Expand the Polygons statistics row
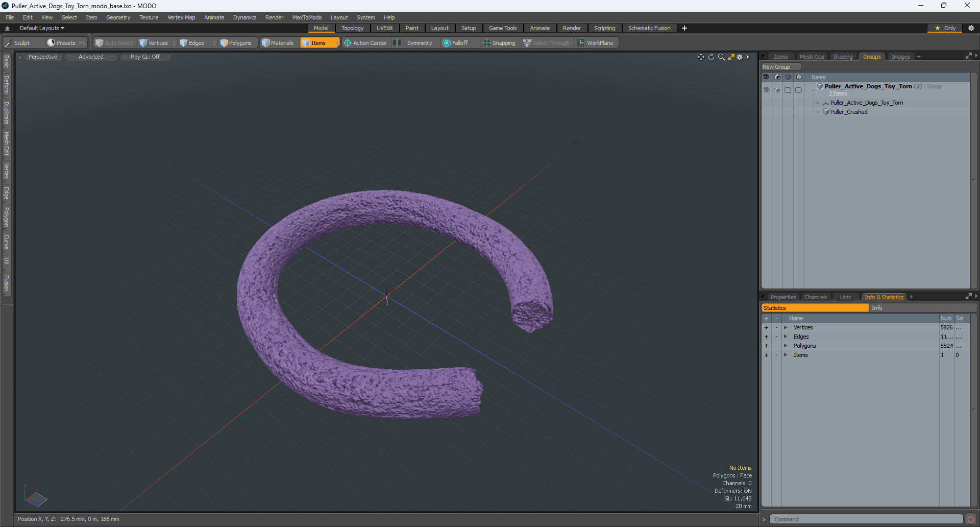This screenshot has width=980, height=527. tap(786, 346)
